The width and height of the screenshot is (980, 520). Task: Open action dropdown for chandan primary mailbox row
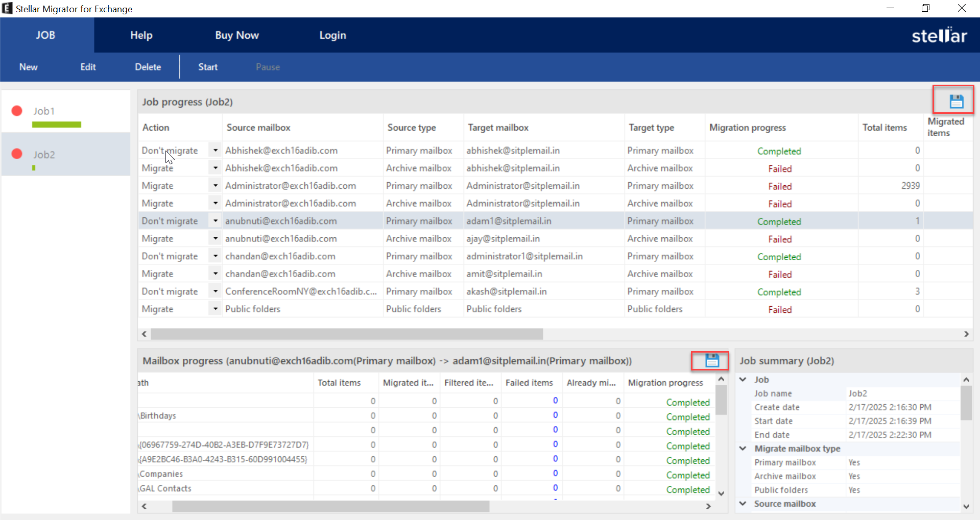coord(215,256)
